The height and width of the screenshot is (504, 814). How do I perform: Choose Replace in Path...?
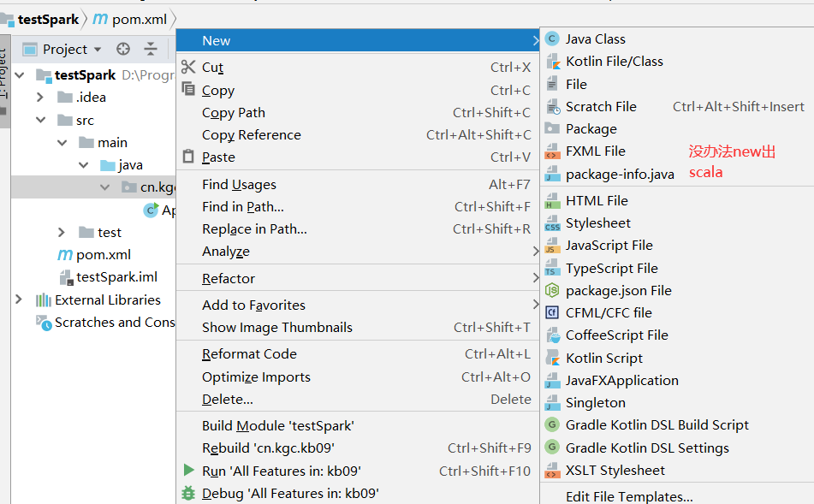(358, 229)
